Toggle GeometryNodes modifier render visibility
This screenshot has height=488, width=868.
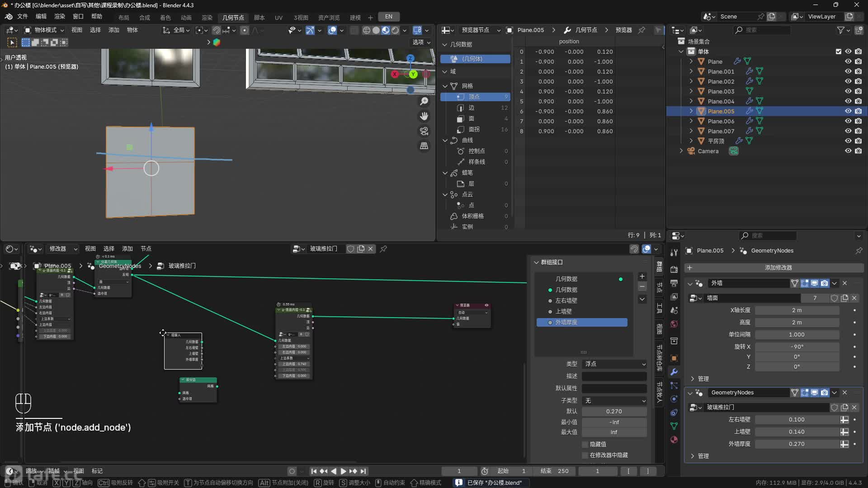click(824, 393)
